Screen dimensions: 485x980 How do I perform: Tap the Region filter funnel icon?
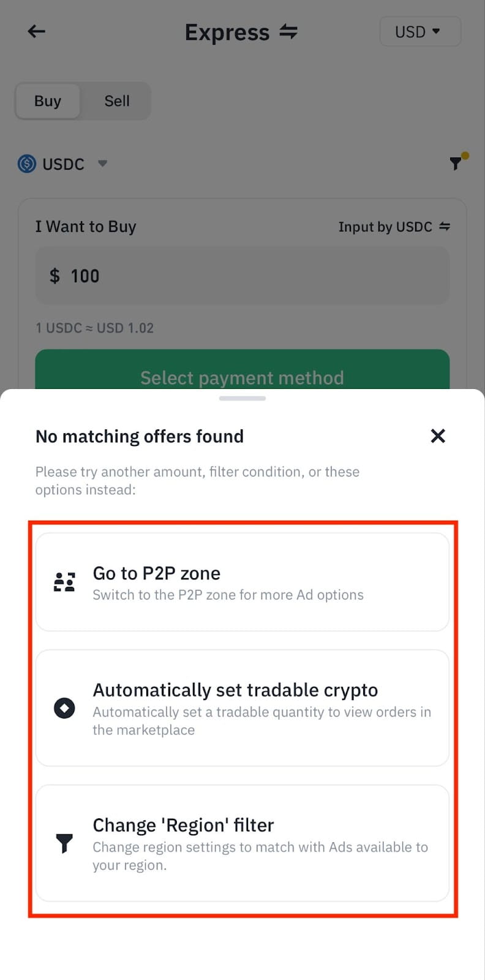tap(64, 843)
